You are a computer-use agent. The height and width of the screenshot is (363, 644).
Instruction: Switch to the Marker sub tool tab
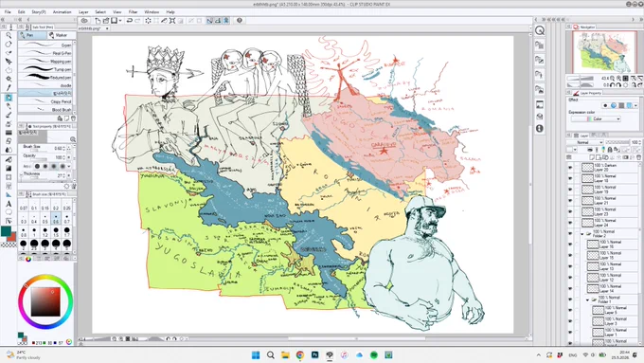(x=61, y=35)
